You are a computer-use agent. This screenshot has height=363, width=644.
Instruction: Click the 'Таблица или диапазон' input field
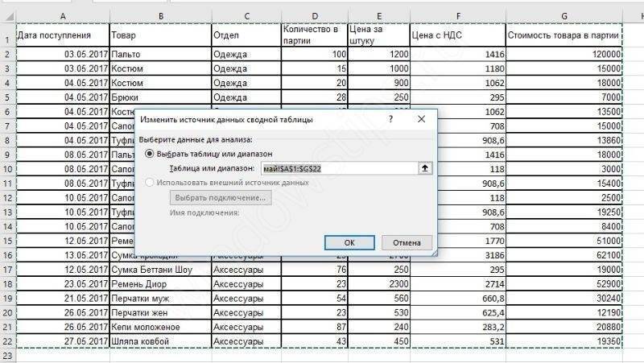pyautogui.click(x=337, y=167)
